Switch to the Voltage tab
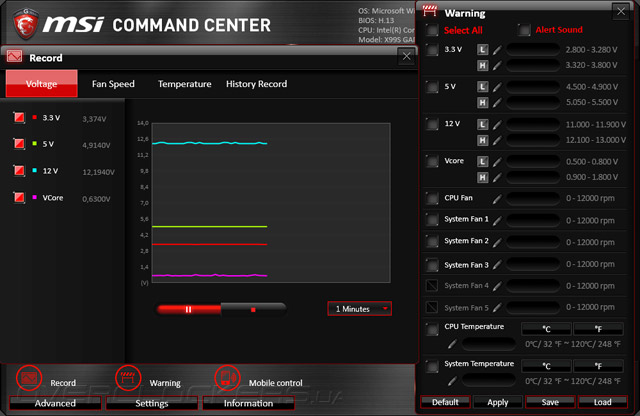The image size is (640, 416). (x=42, y=84)
